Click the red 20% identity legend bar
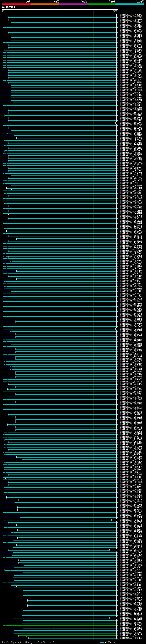Image resolution: width=146 pixels, height=644 pixels. 16,4
